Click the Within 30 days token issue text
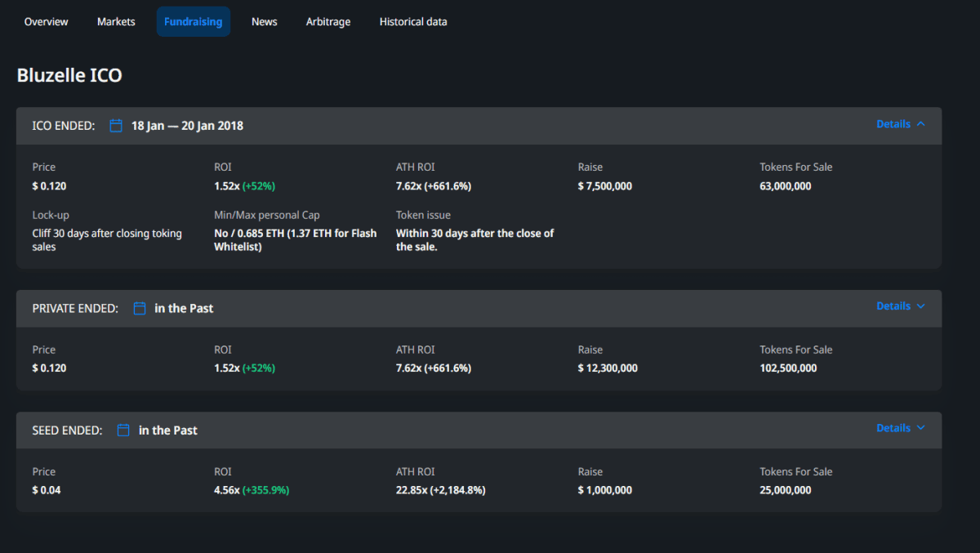 [475, 240]
